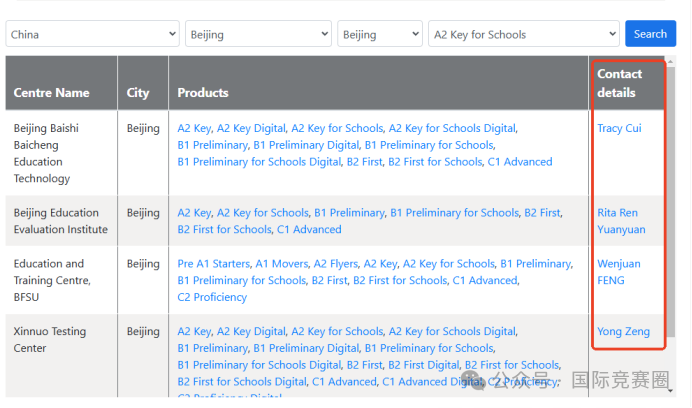Click B2 First in Evaluation Institute row
The height and width of the screenshot is (408, 692).
[x=542, y=212]
